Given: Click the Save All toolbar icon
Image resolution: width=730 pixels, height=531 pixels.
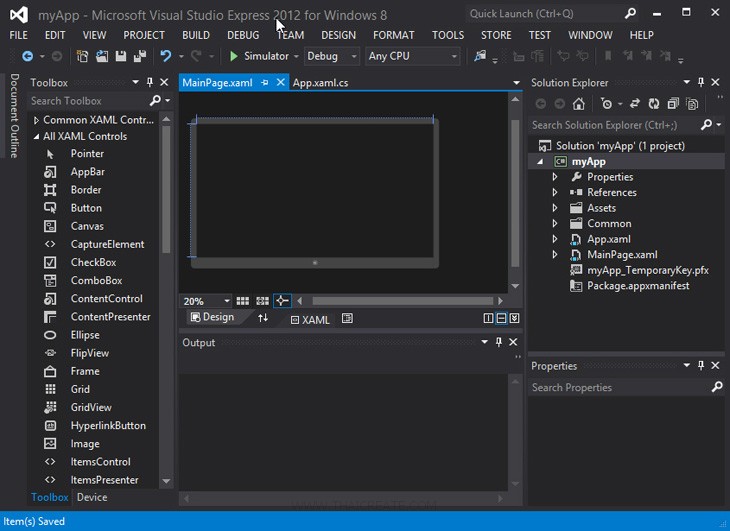Looking at the screenshot, I should pos(140,56).
